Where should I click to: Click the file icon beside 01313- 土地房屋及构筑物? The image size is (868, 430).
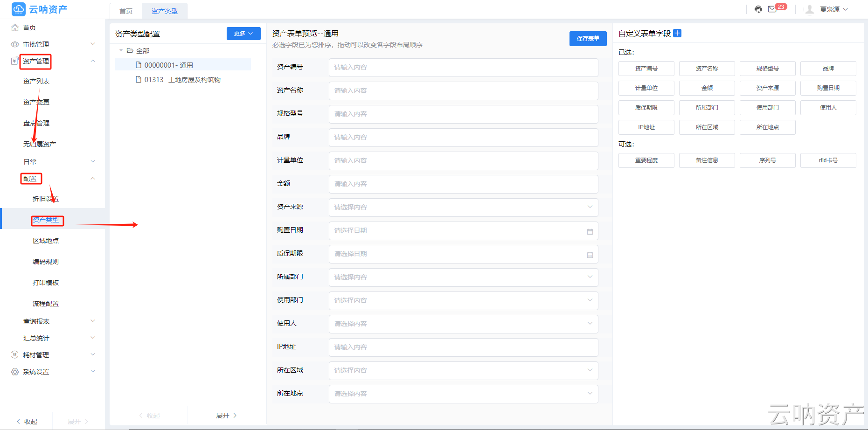click(x=139, y=79)
